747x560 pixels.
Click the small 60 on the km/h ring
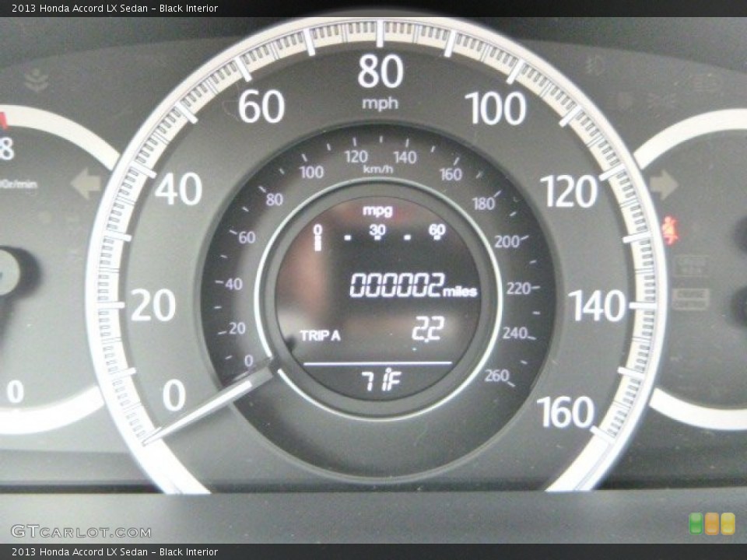tap(247, 237)
